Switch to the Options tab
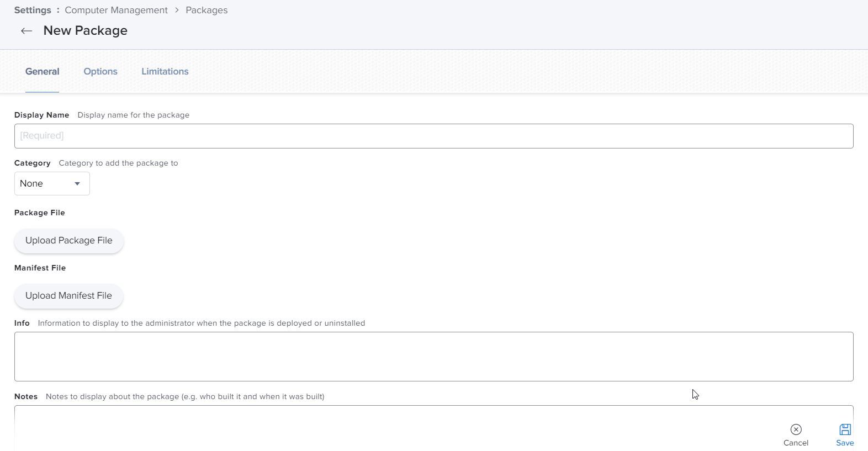 (100, 72)
